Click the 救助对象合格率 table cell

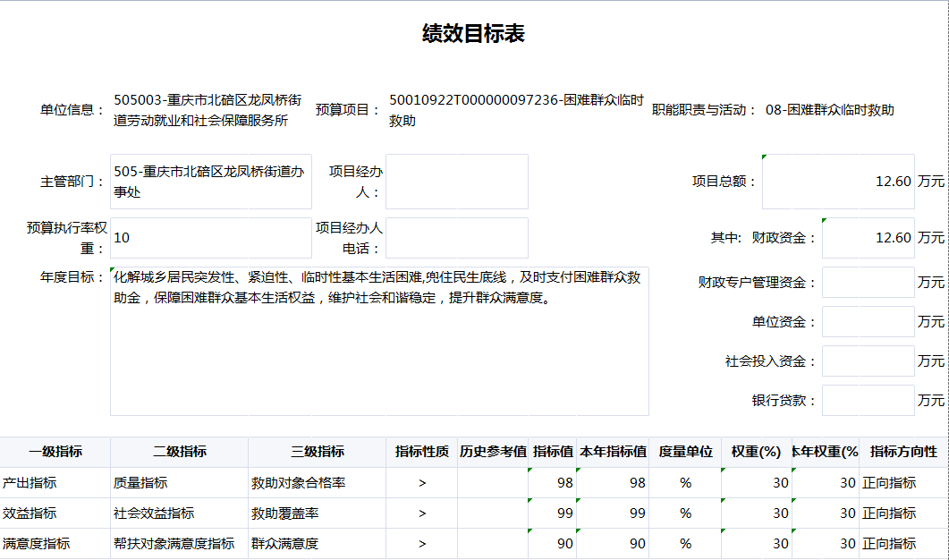click(x=317, y=483)
